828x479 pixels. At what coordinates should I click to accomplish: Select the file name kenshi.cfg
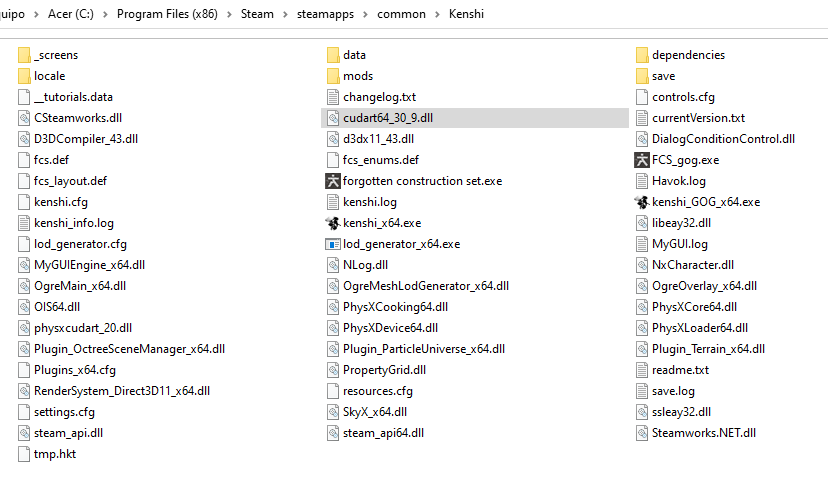coord(61,202)
